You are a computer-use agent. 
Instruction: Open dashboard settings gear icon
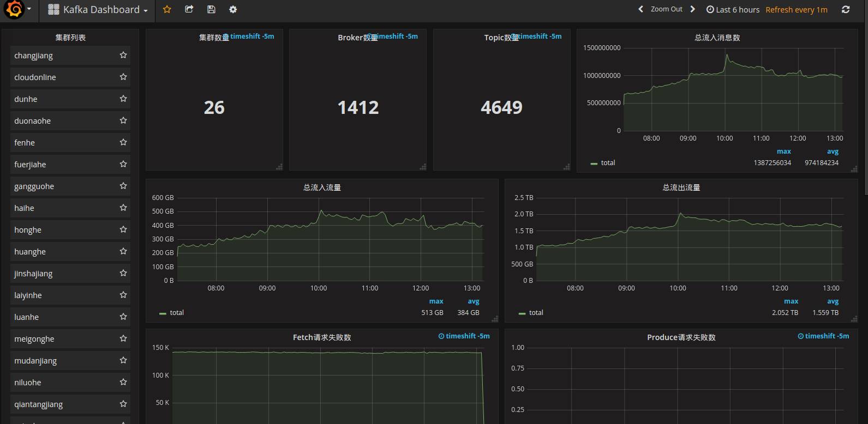pyautogui.click(x=233, y=9)
